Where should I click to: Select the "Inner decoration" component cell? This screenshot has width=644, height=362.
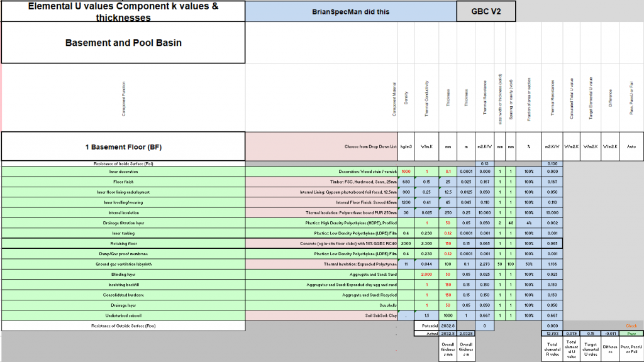(x=123, y=172)
